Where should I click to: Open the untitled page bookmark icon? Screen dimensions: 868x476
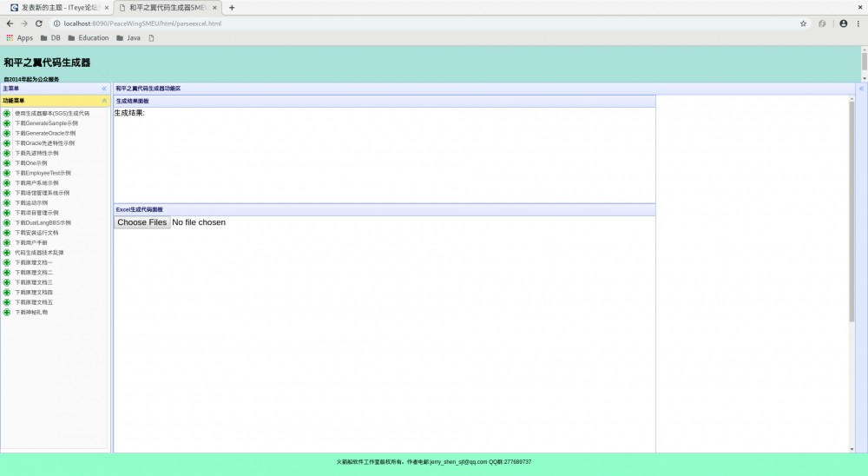(x=151, y=37)
